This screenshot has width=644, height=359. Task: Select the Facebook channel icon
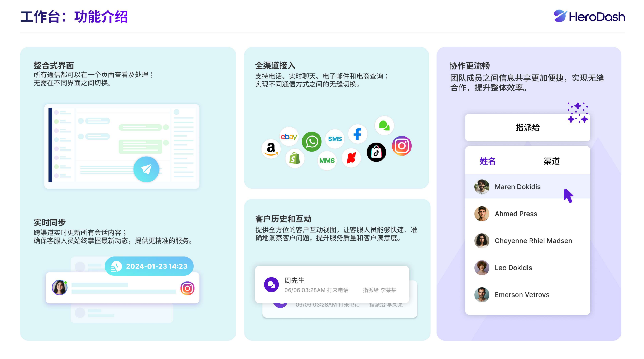coord(358,134)
